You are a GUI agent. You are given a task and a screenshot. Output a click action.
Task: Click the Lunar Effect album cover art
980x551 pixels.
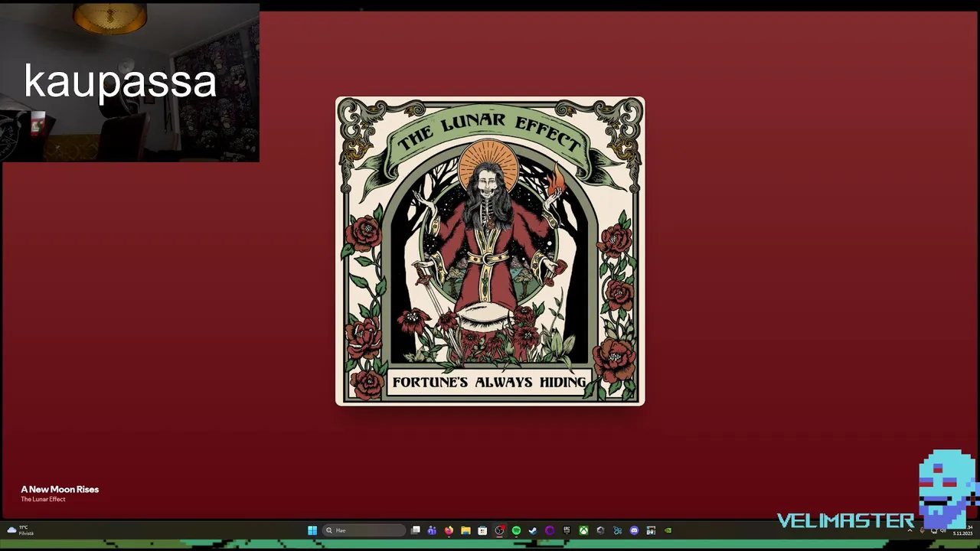pos(490,251)
